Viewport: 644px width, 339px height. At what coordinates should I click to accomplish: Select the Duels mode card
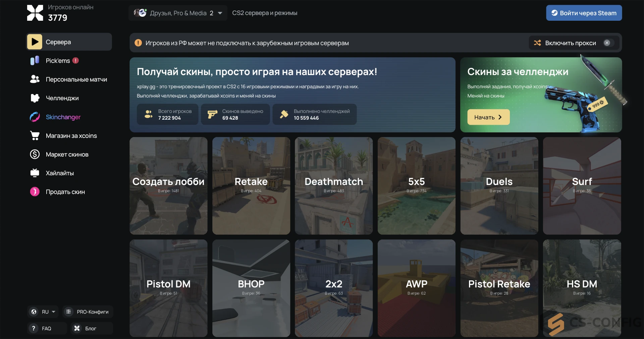point(499,186)
